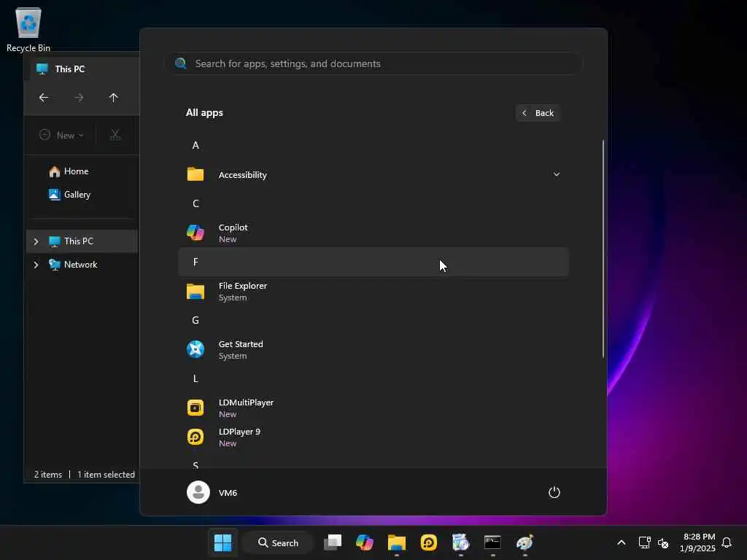Click the muted volume tray icon
747x560 pixels.
(662, 542)
